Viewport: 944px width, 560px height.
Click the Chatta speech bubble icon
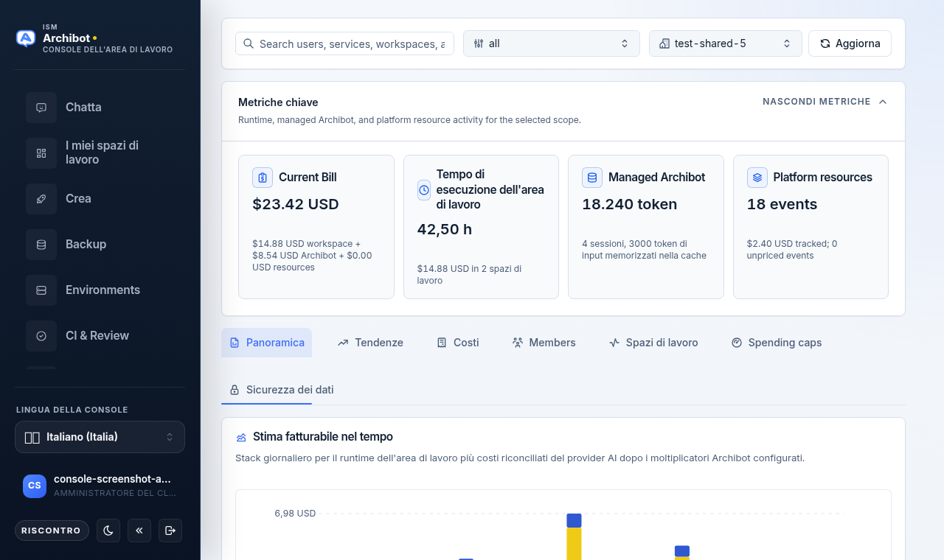pyautogui.click(x=41, y=108)
